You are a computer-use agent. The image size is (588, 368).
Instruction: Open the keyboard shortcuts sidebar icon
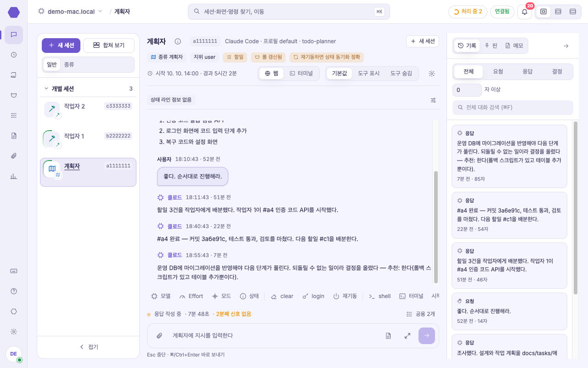click(x=14, y=271)
